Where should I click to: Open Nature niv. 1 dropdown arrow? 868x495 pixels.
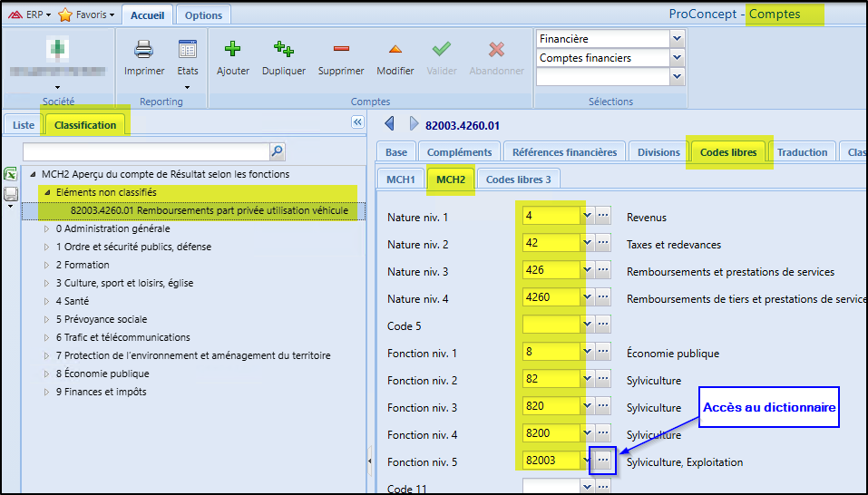pos(587,217)
